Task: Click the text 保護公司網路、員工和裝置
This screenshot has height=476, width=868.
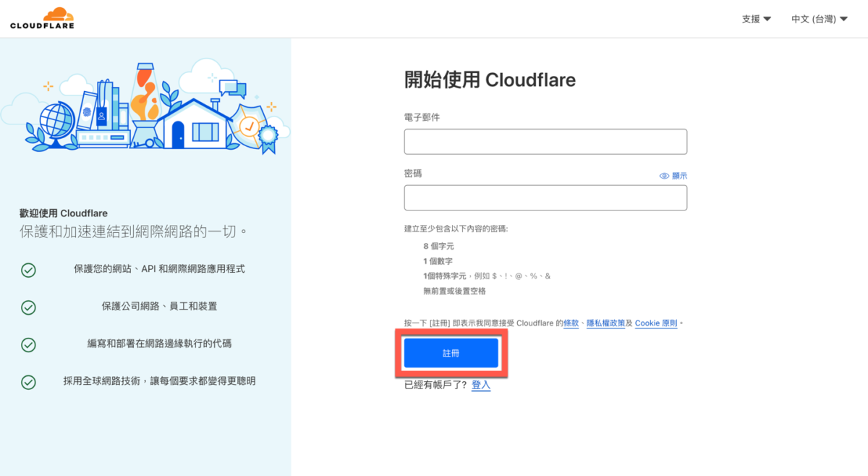Action: pyautogui.click(x=159, y=307)
